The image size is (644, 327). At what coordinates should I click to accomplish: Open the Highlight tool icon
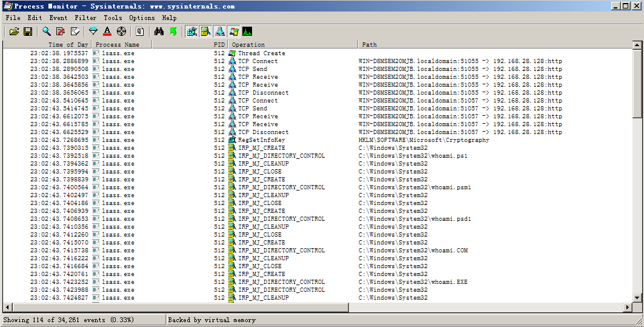click(x=107, y=31)
